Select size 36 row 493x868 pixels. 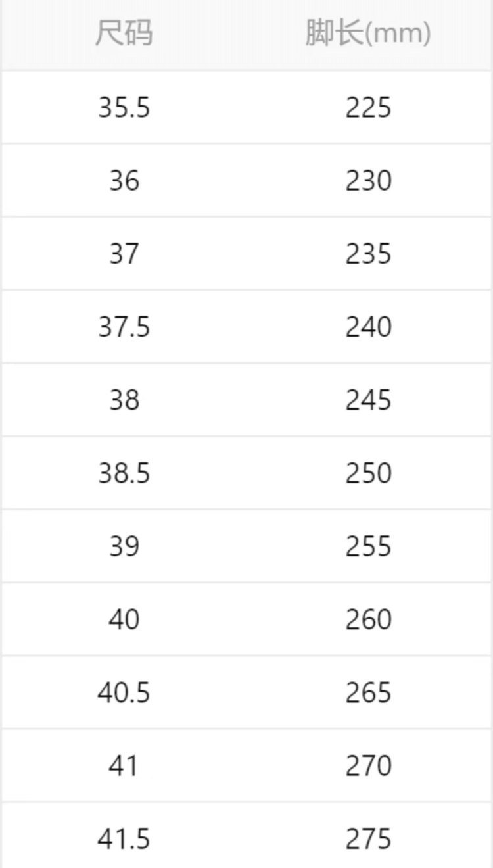click(246, 180)
